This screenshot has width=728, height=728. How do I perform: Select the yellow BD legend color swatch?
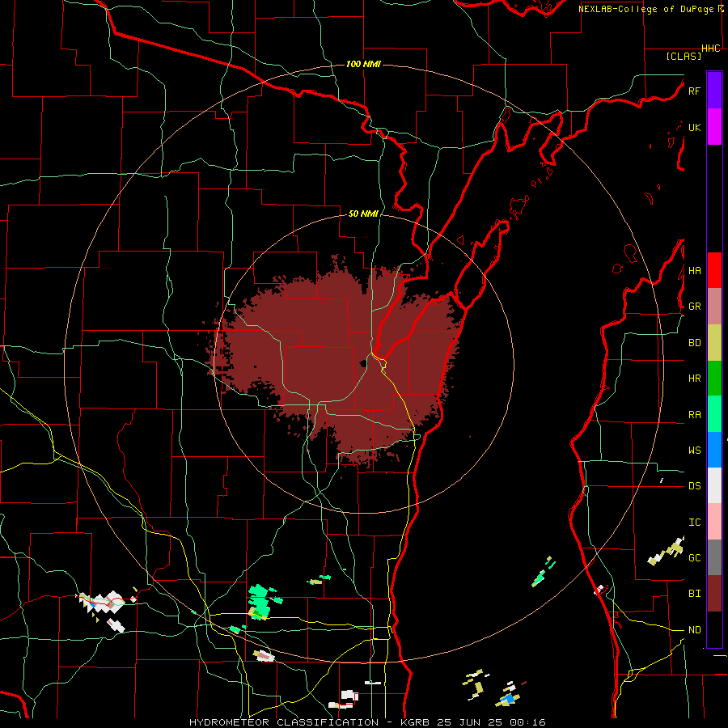pyautogui.click(x=714, y=343)
